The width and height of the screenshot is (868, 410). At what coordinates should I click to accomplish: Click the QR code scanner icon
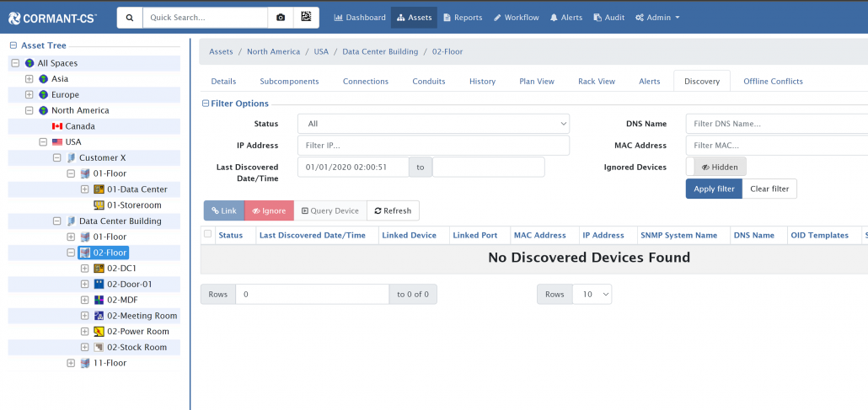(306, 18)
